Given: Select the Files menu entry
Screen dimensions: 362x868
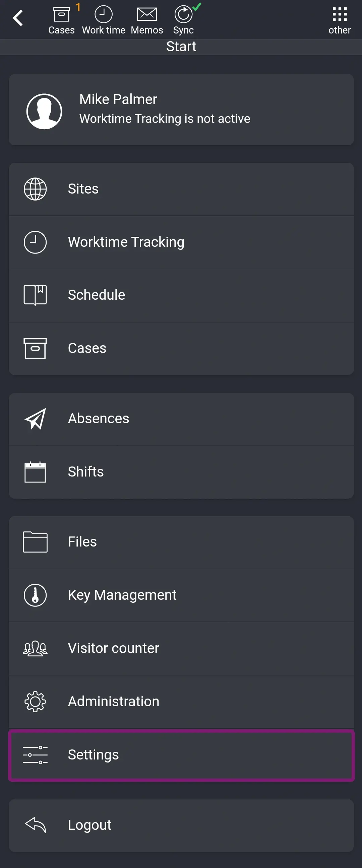Looking at the screenshot, I should (x=181, y=541).
